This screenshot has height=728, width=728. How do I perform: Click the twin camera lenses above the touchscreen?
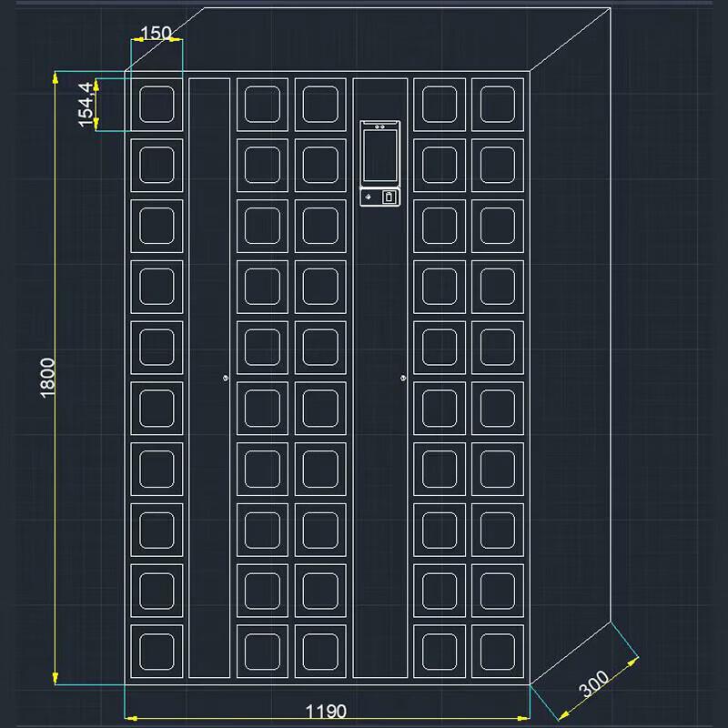click(380, 126)
